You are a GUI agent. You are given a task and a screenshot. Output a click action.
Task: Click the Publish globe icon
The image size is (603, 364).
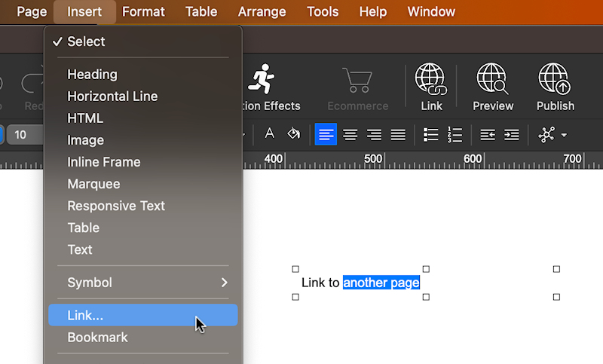pos(555,79)
